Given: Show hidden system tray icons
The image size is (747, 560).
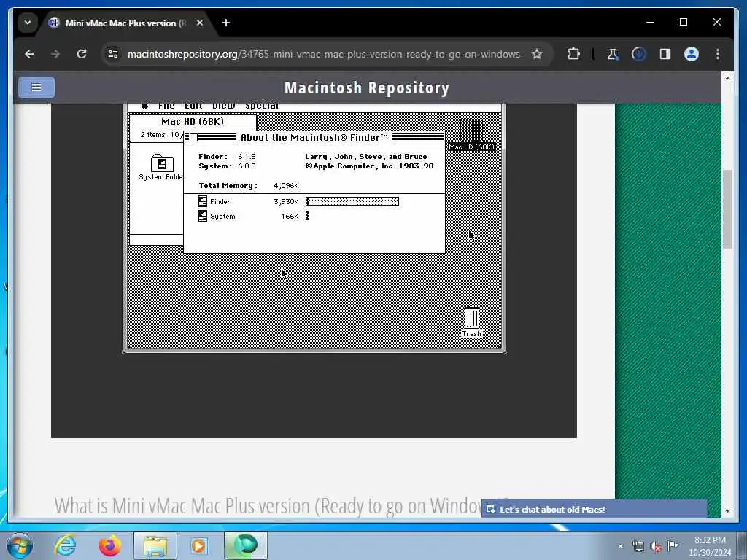Looking at the screenshot, I should tap(620, 546).
